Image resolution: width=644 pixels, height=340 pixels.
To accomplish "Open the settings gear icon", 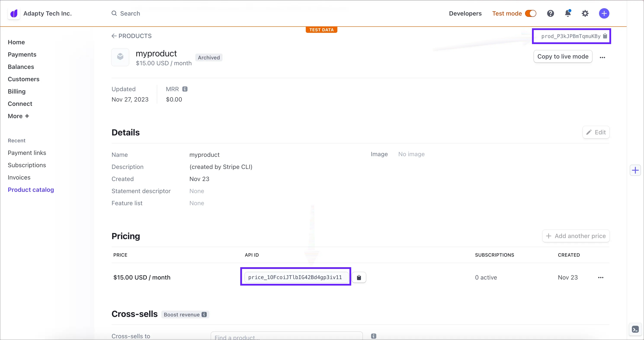I will tap(585, 13).
